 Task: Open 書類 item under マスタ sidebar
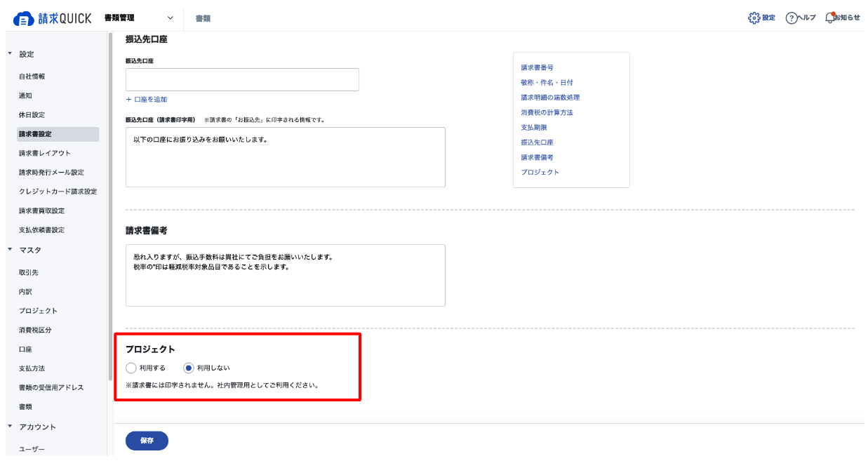pyautogui.click(x=25, y=406)
